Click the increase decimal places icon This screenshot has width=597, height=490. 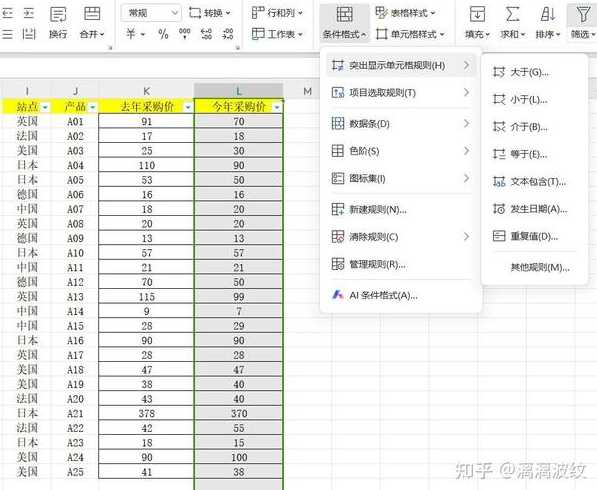coord(206,34)
